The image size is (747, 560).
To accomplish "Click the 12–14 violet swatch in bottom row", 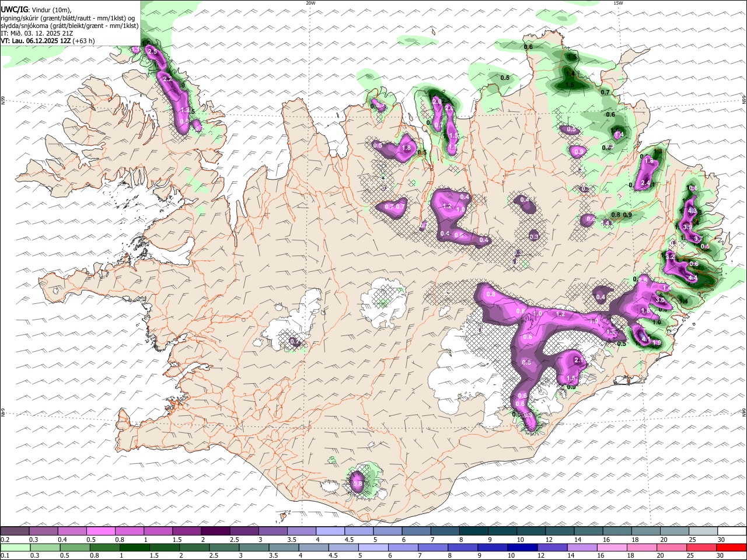I will pyautogui.click(x=552, y=547).
